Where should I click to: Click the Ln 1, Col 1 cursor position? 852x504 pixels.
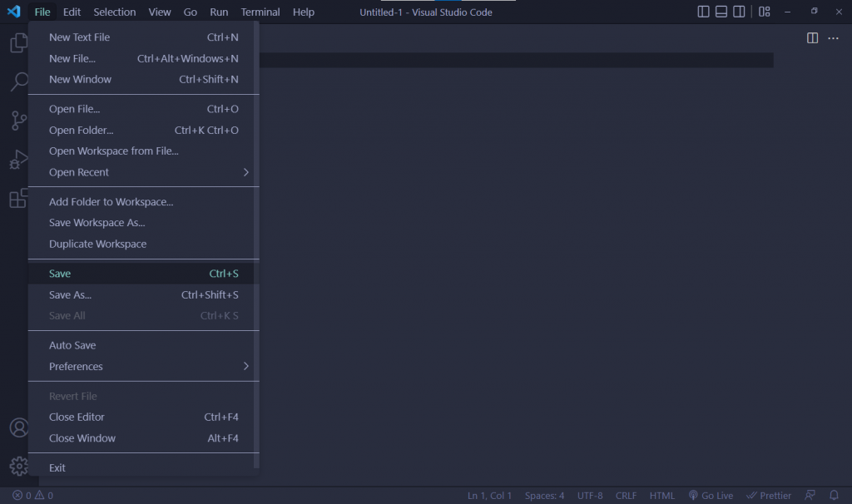489,496
